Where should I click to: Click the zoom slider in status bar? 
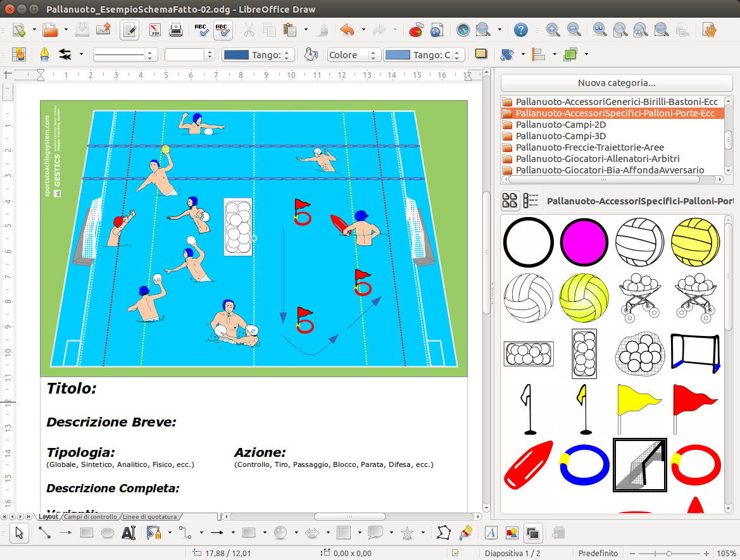pyautogui.click(x=668, y=553)
